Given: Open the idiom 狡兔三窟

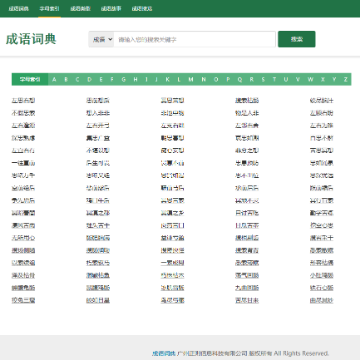Looking at the screenshot, I should [23, 301].
